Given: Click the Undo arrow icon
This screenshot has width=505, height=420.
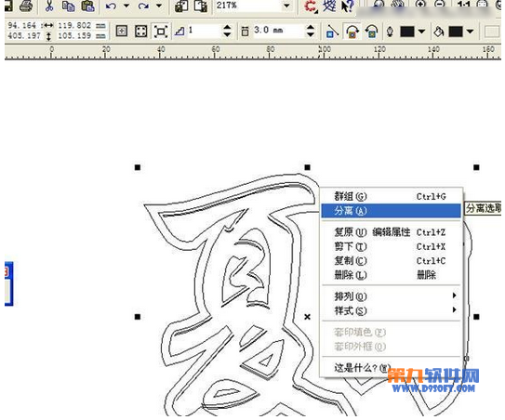Looking at the screenshot, I should pos(111,6).
